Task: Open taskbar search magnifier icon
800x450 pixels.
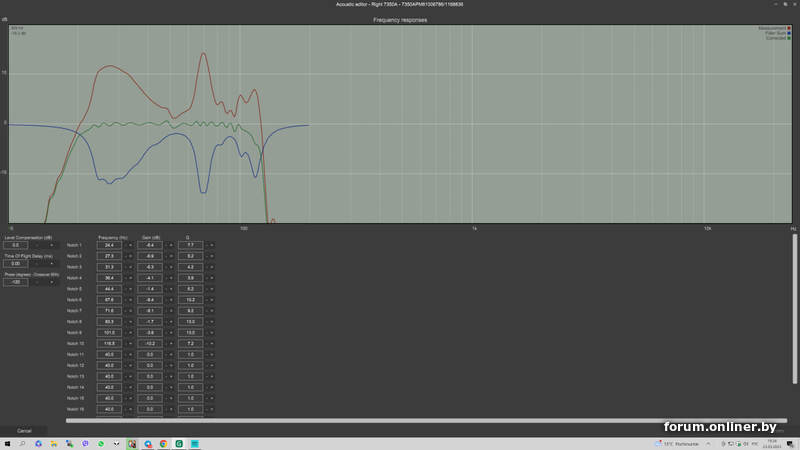Action: pos(22,443)
